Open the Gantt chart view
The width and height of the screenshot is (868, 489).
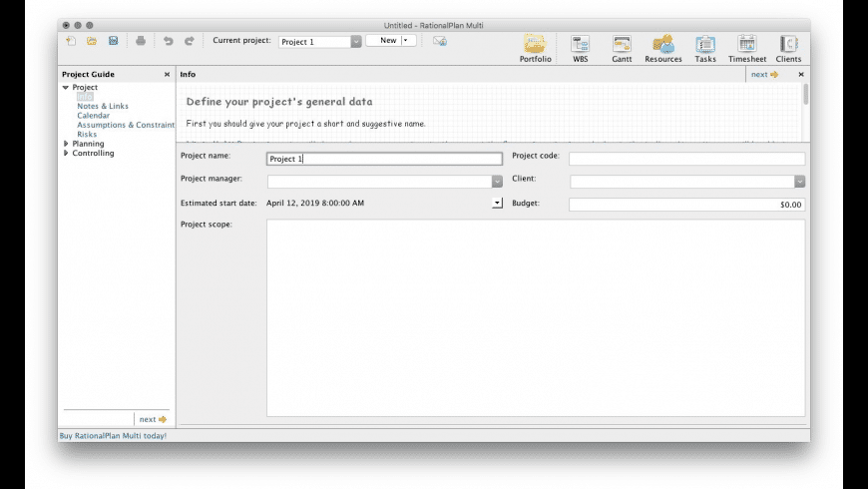622,48
